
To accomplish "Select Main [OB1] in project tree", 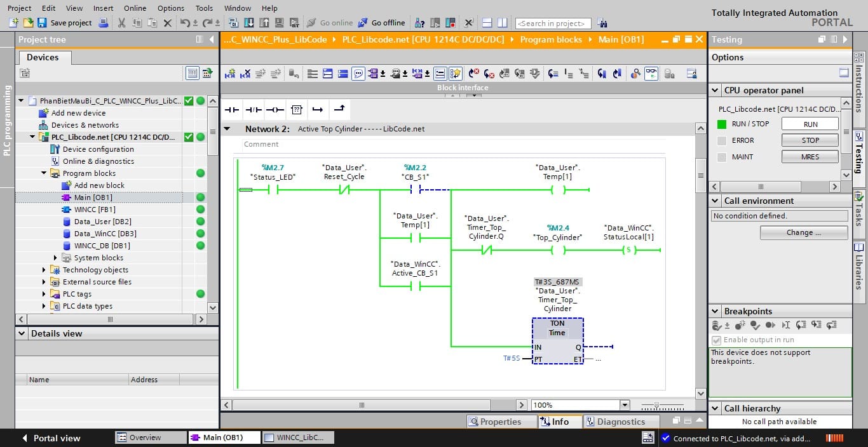I will (93, 197).
